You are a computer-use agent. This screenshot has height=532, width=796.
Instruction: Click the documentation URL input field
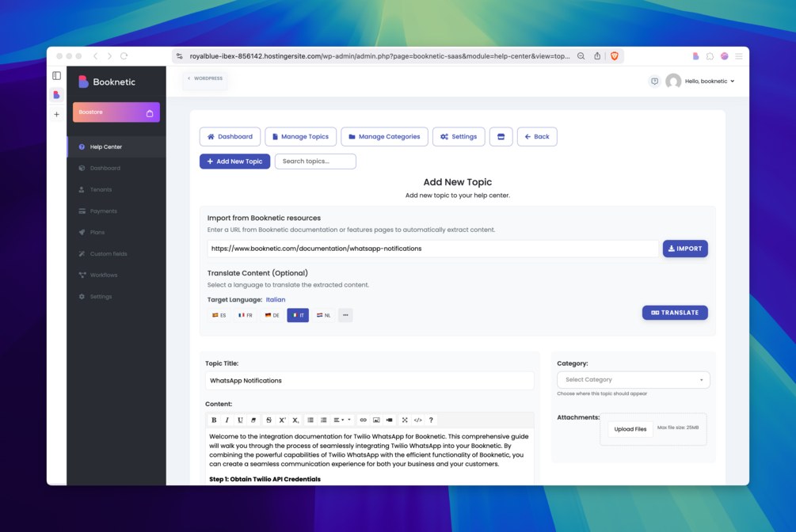click(432, 249)
